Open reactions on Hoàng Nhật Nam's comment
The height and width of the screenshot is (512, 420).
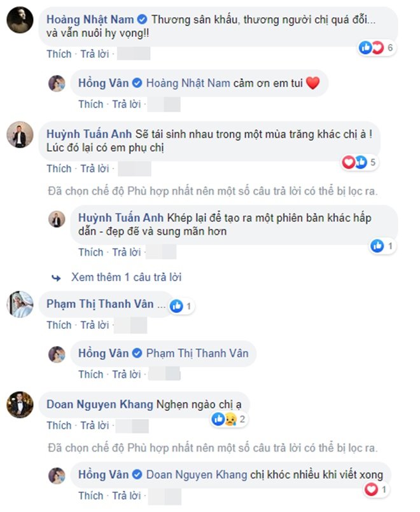point(376,48)
